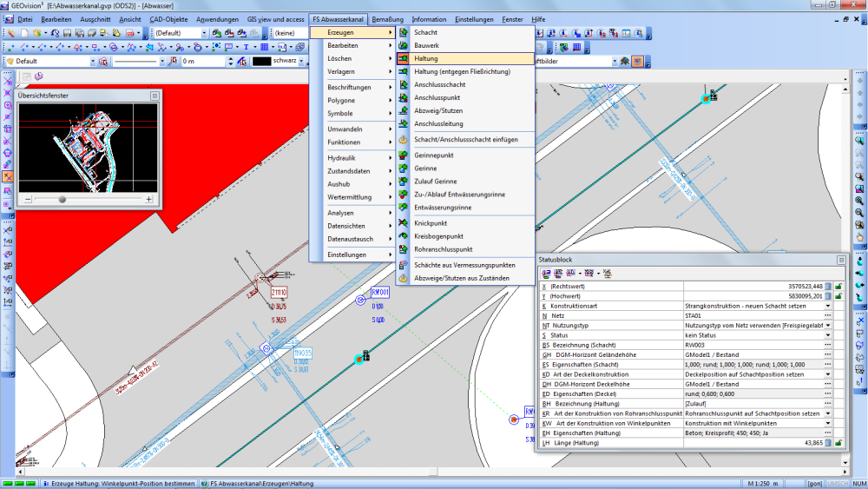Screen dimensions: 868x489
Task: Click the layer ID icon beside Default
Action: tap(103, 62)
